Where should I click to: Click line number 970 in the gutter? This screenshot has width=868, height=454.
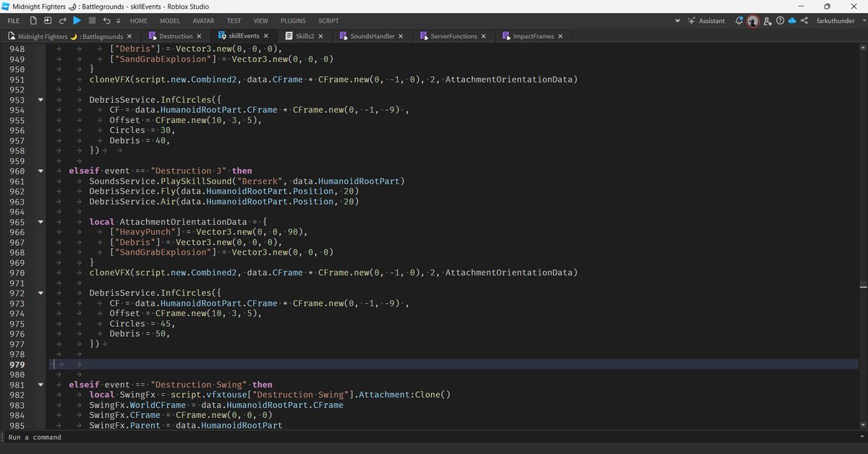(x=16, y=273)
